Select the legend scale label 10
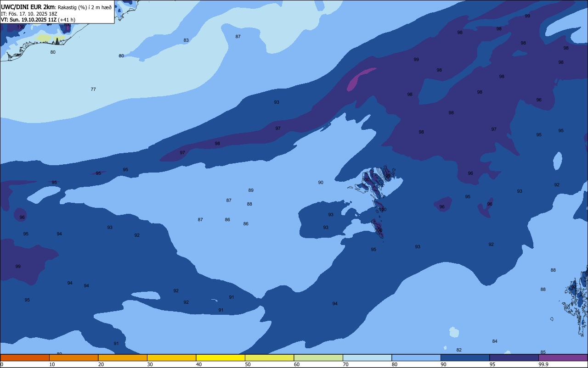This screenshot has width=588, height=368. [x=52, y=364]
